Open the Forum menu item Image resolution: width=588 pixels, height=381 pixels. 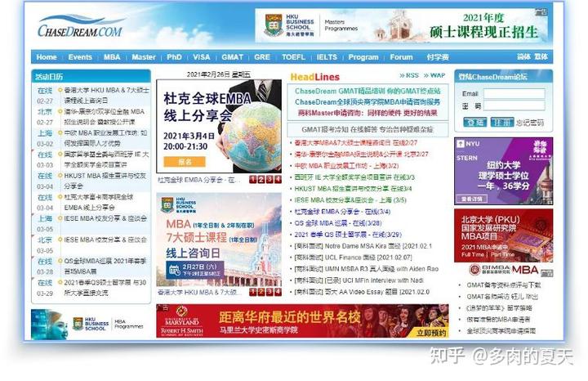[x=401, y=57]
